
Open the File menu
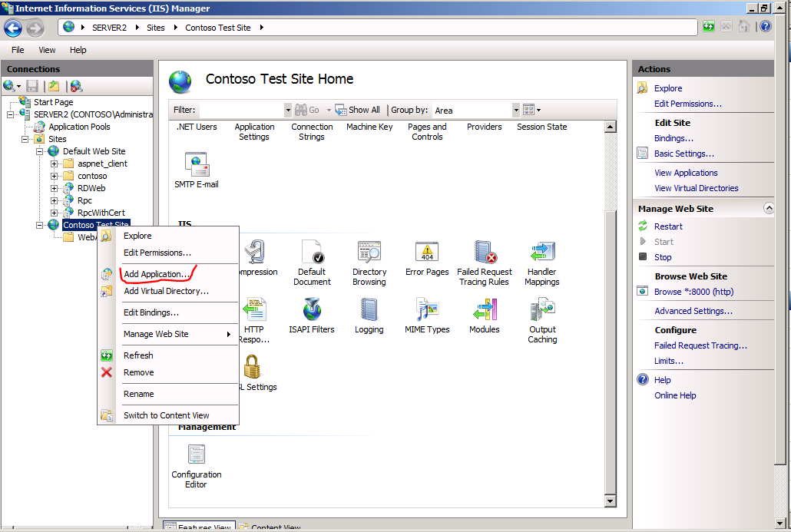(x=18, y=50)
